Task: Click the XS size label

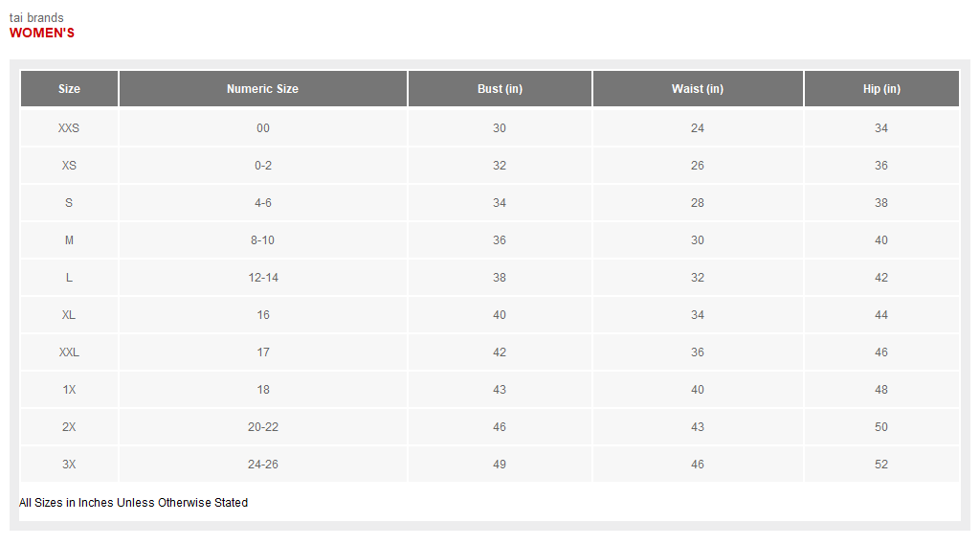Action: click(69, 166)
